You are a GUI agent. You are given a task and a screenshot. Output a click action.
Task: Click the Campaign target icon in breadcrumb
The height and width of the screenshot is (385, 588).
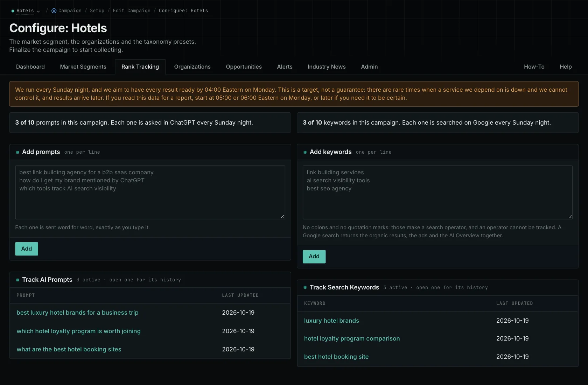pos(54,11)
